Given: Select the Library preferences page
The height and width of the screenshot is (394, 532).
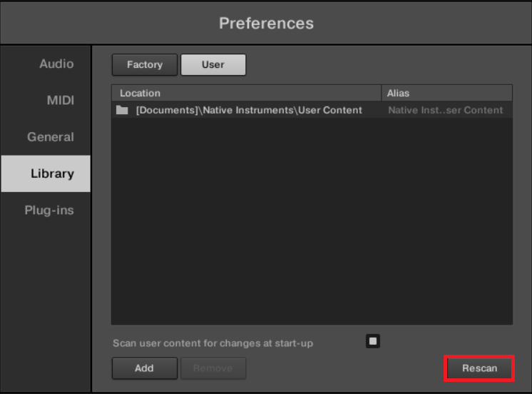Looking at the screenshot, I should coord(52,173).
